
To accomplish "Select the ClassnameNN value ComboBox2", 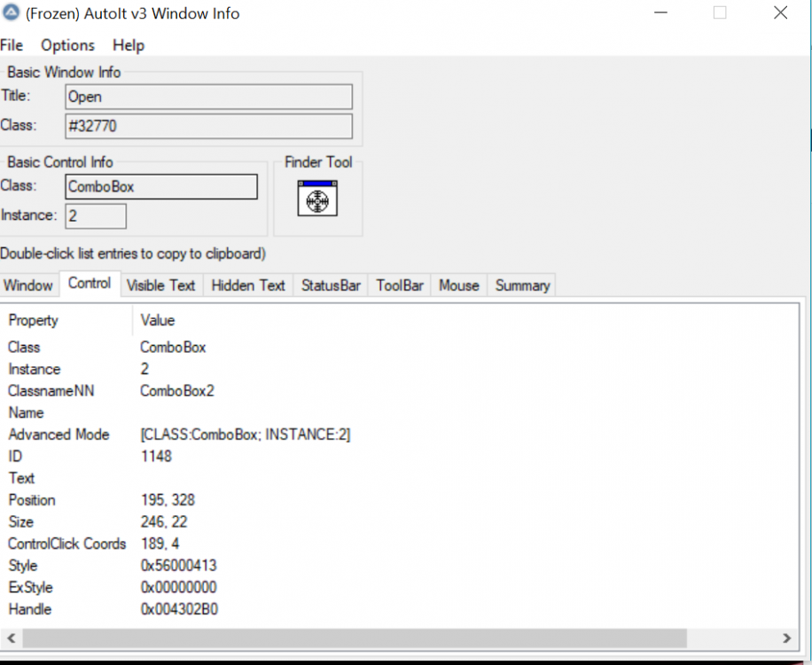I will (177, 390).
